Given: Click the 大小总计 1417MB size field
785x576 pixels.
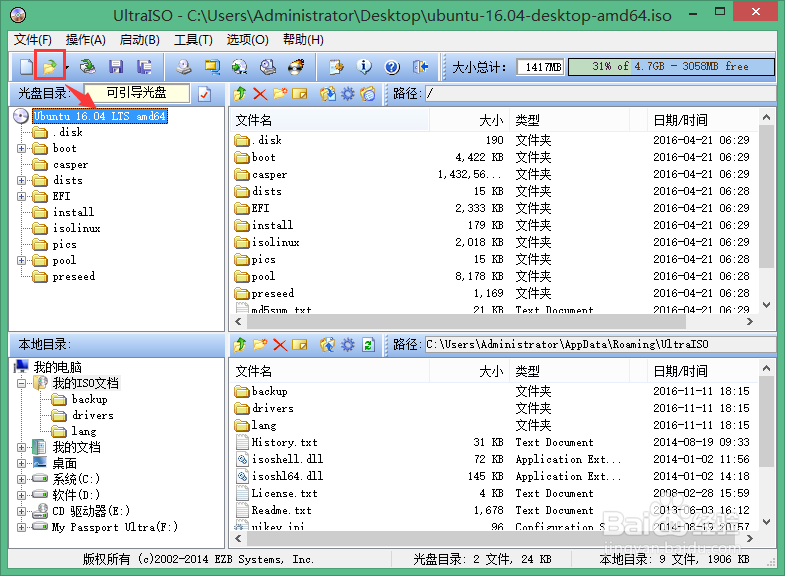Looking at the screenshot, I should click(x=541, y=67).
